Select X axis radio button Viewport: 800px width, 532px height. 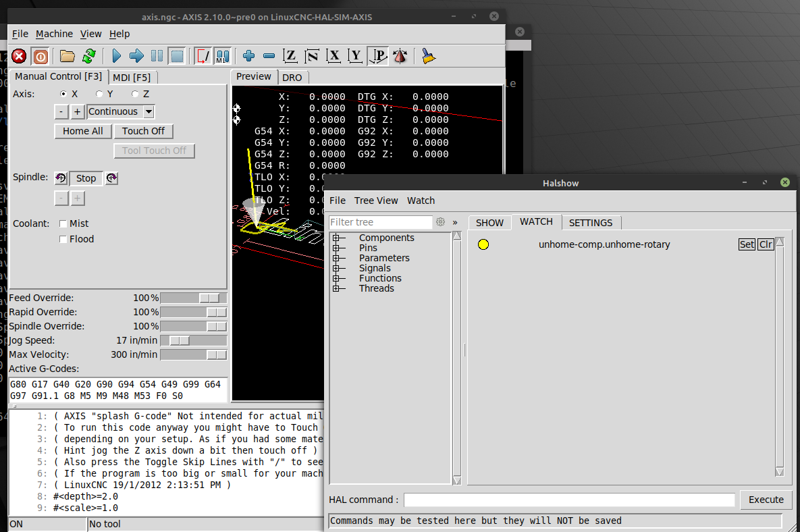pyautogui.click(x=63, y=94)
